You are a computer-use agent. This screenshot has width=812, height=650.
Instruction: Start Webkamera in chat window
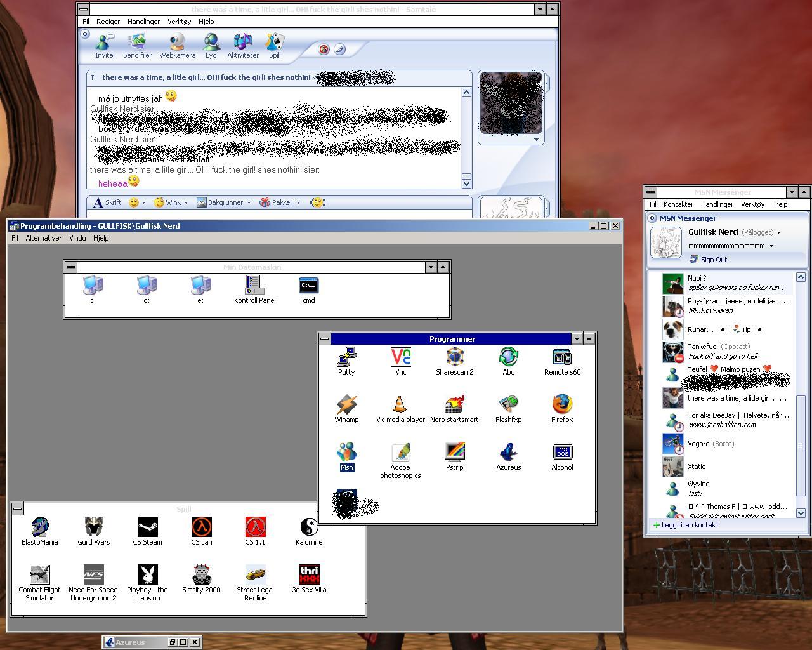click(x=177, y=46)
